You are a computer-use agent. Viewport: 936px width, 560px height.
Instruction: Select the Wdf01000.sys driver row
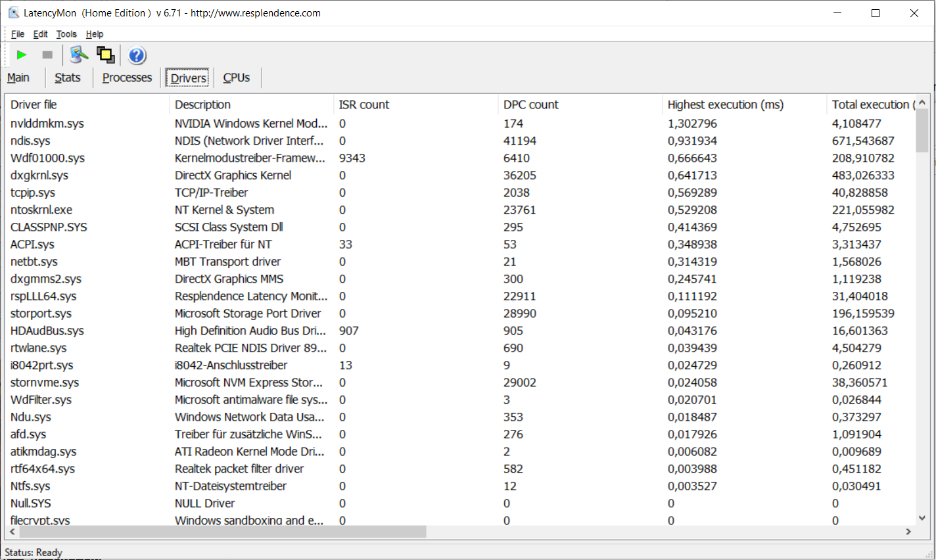coord(460,158)
